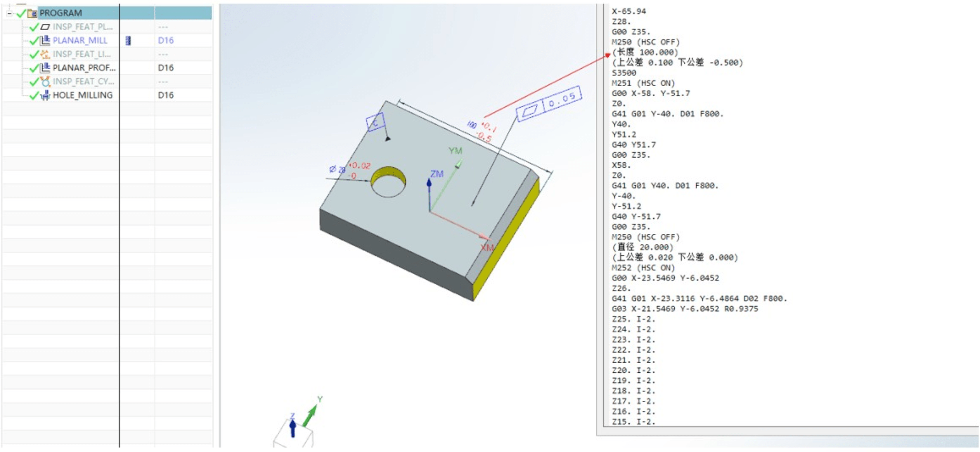Select the PLANAR_MILL operation
980x452 pixels.
tap(80, 40)
